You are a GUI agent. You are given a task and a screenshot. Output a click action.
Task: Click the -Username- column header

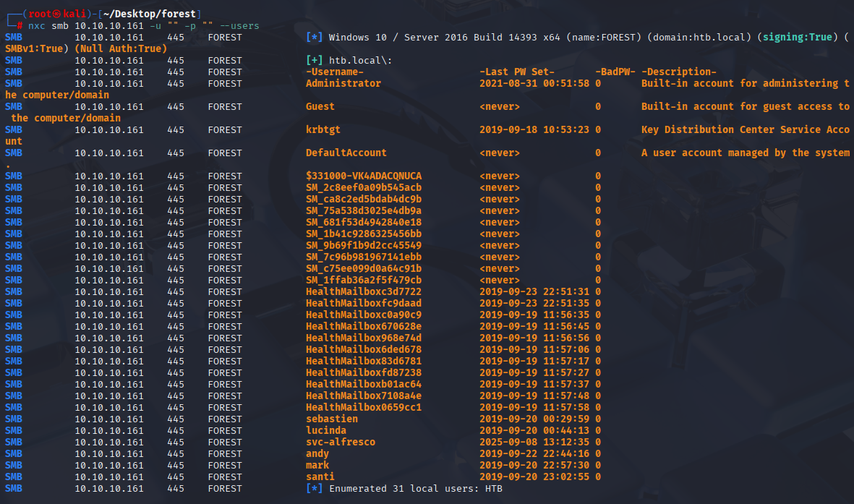[x=334, y=72]
